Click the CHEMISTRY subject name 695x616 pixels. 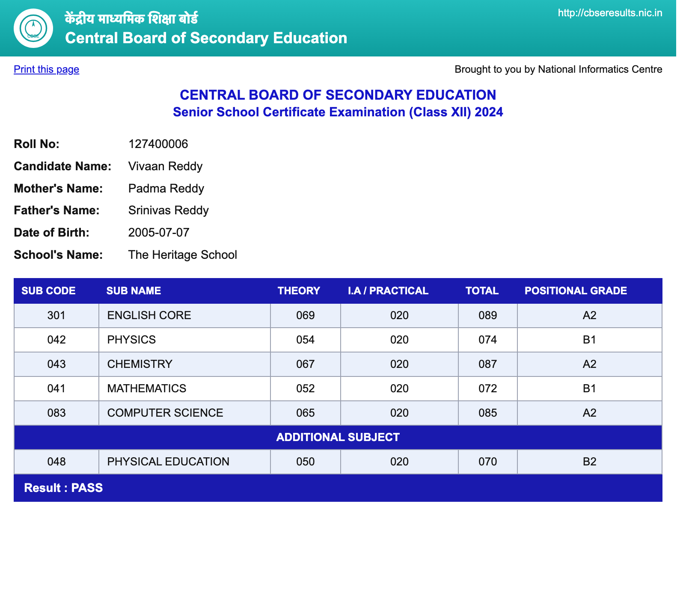[140, 364]
